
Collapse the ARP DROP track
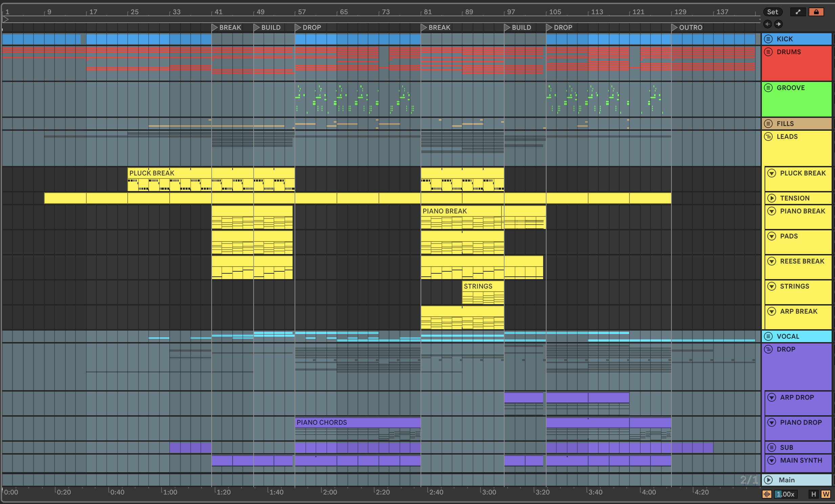(772, 397)
